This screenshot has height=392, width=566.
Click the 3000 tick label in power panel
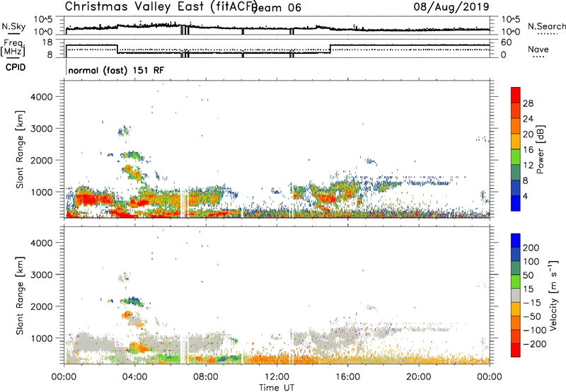click(x=42, y=129)
